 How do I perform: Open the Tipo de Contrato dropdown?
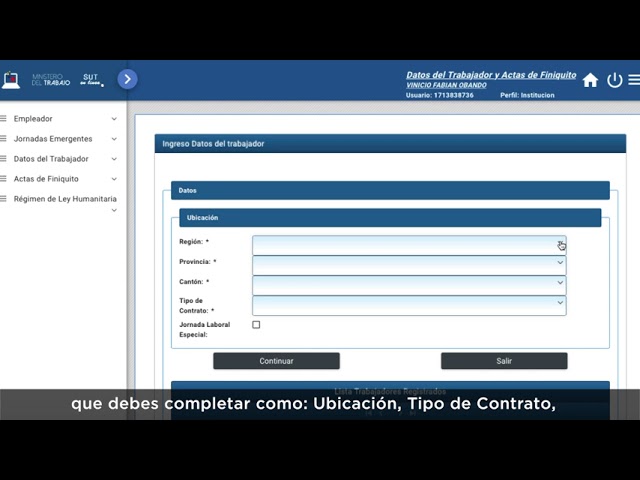pyautogui.click(x=409, y=304)
